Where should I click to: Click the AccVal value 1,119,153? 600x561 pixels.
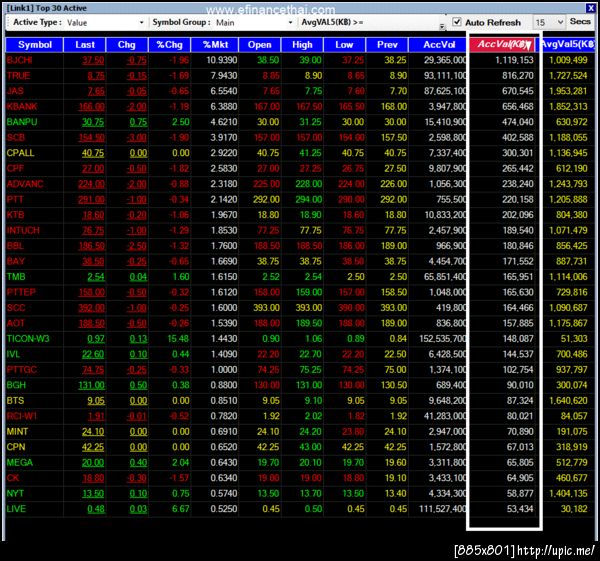[x=514, y=60]
